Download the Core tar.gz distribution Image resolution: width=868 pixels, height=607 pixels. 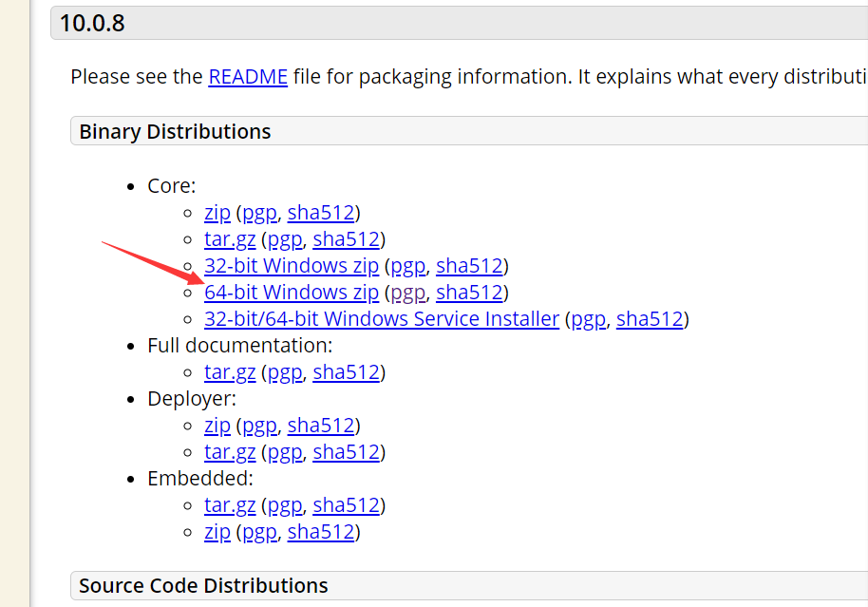click(230, 239)
